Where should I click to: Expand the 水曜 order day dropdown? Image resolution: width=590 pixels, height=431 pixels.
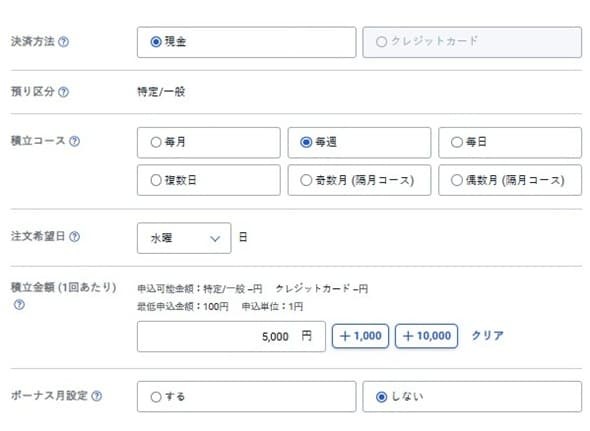[184, 238]
